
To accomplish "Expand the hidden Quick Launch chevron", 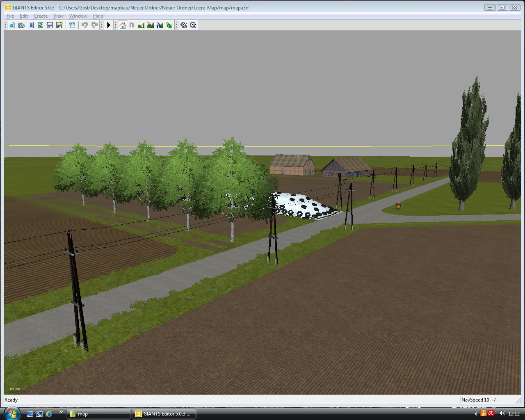I will 61,412.
